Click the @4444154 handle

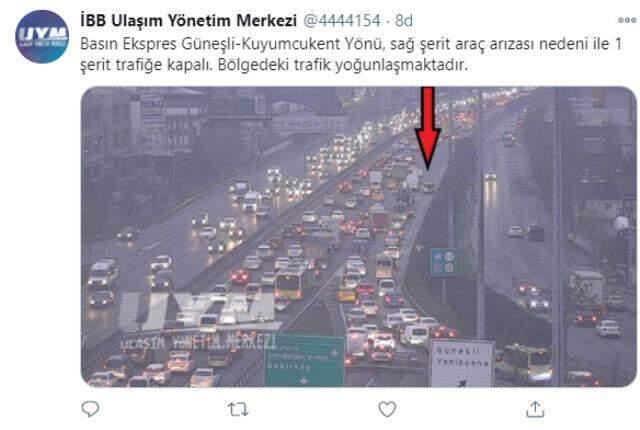342,20
